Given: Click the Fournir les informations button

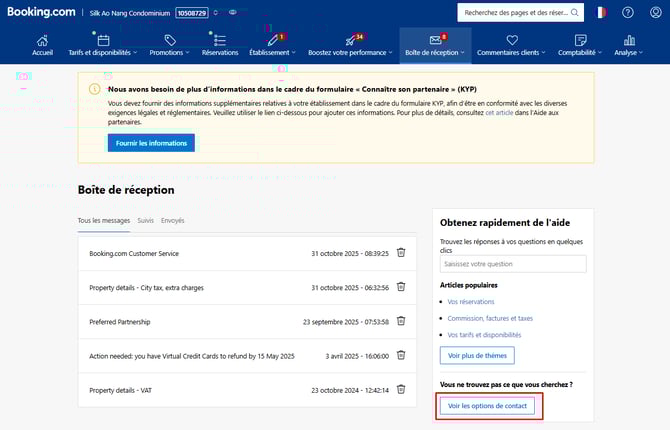Looking at the screenshot, I should pyautogui.click(x=151, y=143).
